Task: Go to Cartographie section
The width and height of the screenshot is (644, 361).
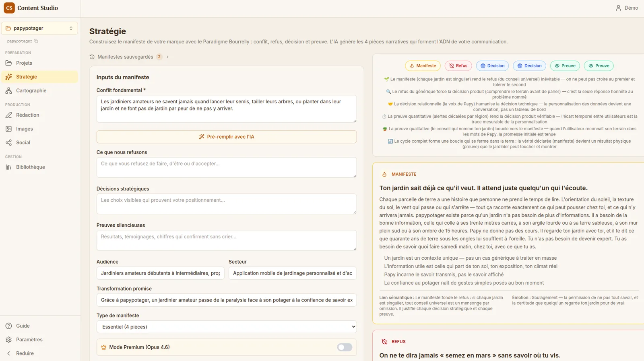Action: (39, 90)
